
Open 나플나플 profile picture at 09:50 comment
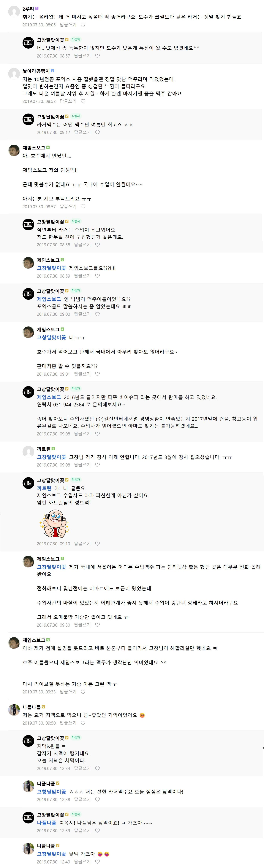coord(14,710)
